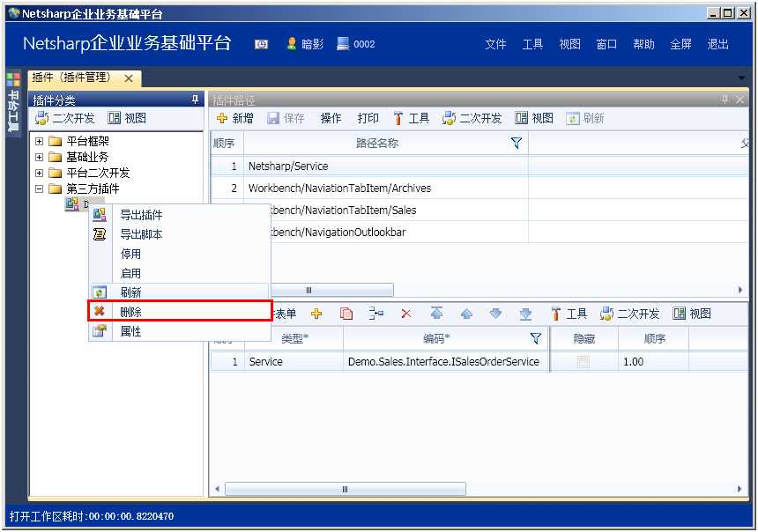Choose 属性 from the context menu
The height and width of the screenshot is (532, 758).
pyautogui.click(x=179, y=331)
